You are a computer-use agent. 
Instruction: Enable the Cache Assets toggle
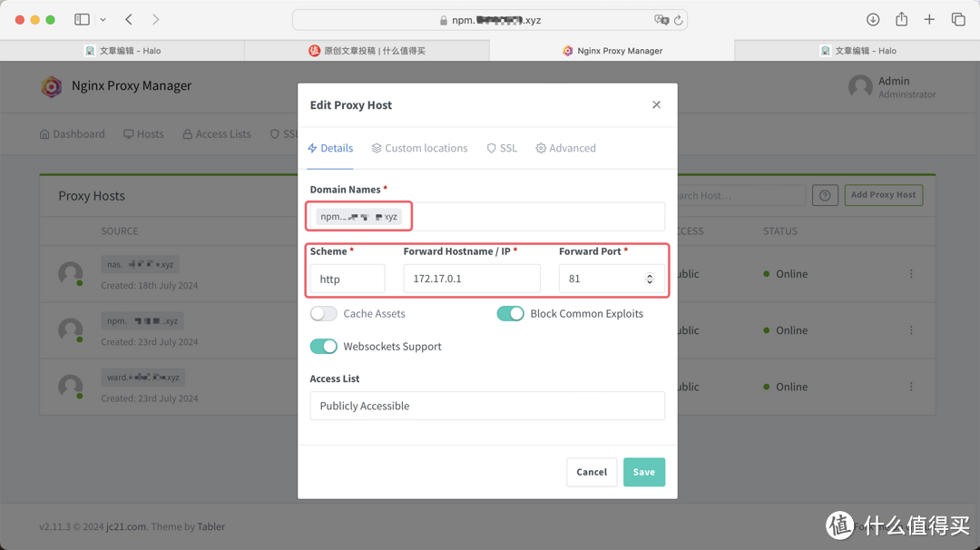pos(323,312)
